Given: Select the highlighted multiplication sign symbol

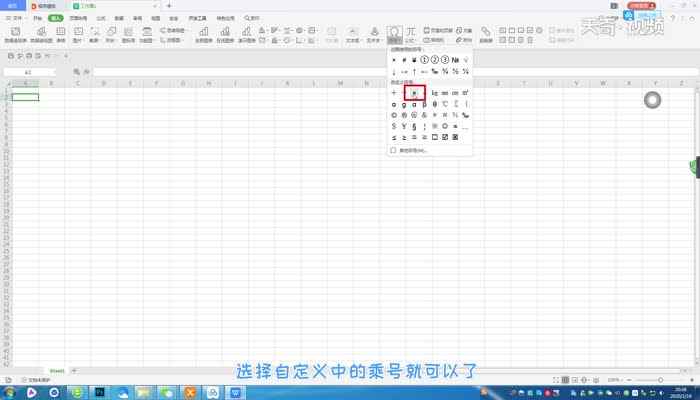Looking at the screenshot, I should point(414,92).
